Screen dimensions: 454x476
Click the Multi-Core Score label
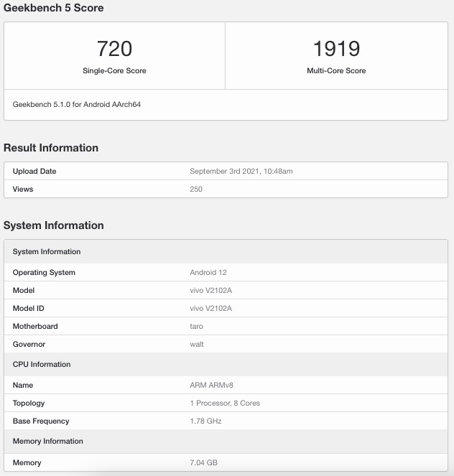coord(336,71)
